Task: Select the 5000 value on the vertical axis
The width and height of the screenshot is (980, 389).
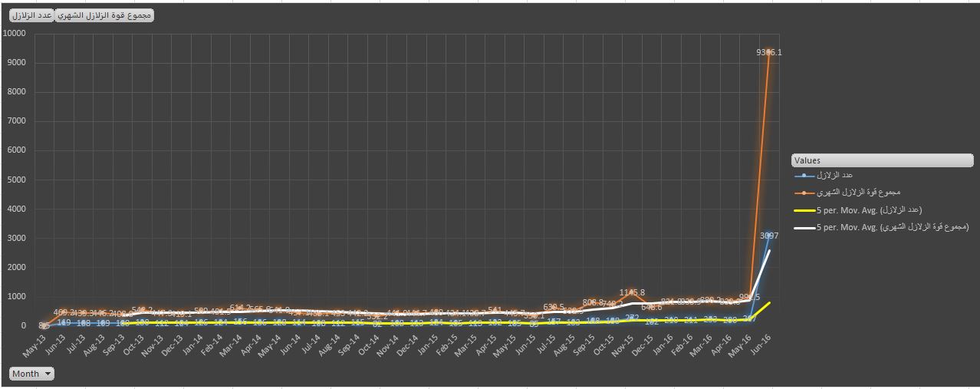Action: [x=17, y=180]
